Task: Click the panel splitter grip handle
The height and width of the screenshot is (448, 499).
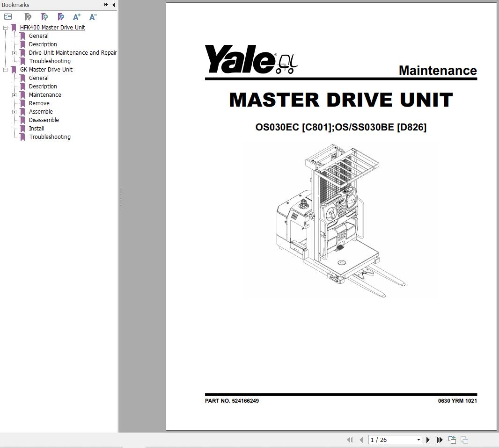Action: tap(120, 198)
